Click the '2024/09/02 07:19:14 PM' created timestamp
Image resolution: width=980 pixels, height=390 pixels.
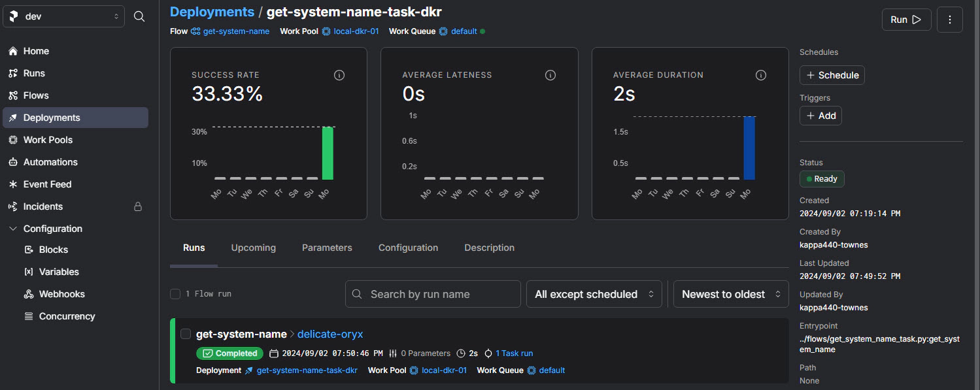point(850,214)
